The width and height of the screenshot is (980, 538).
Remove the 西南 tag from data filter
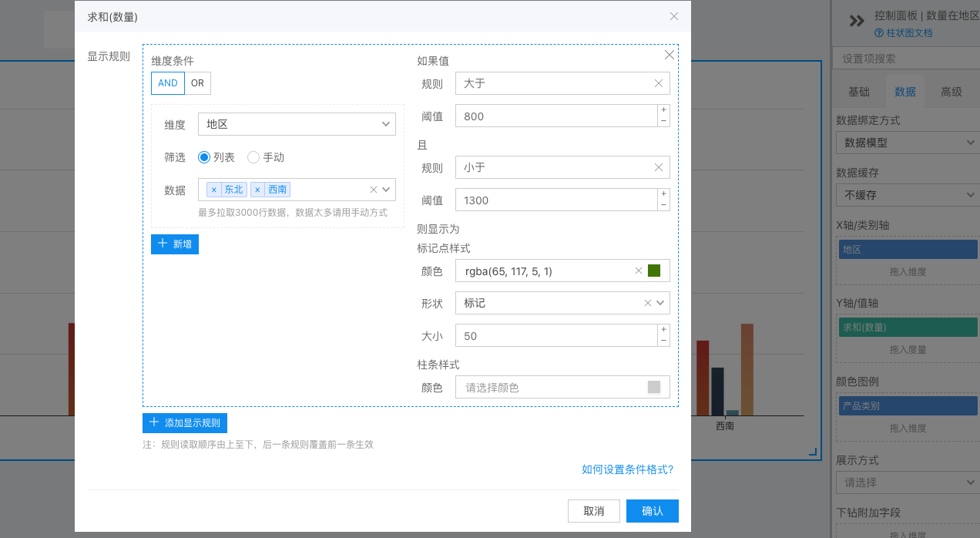(257, 190)
